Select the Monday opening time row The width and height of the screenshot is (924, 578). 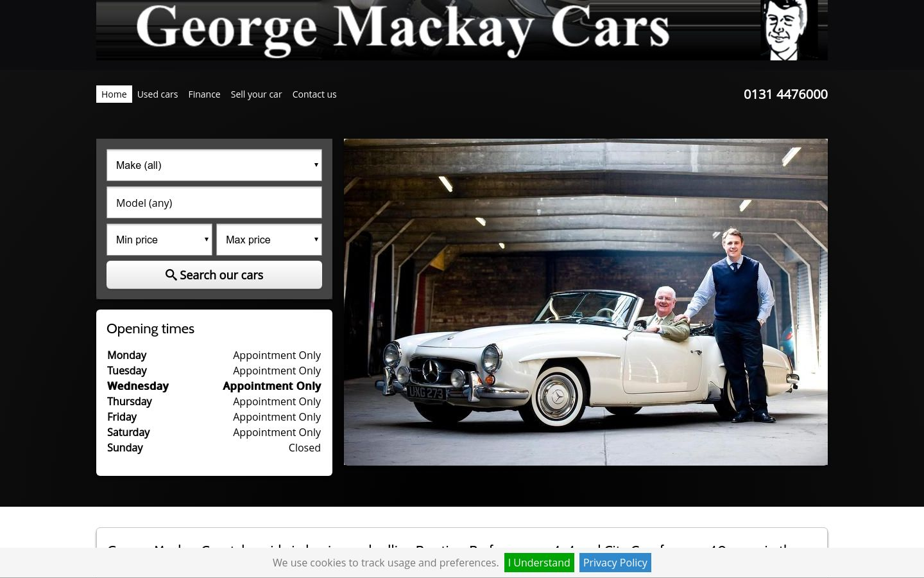(214, 355)
